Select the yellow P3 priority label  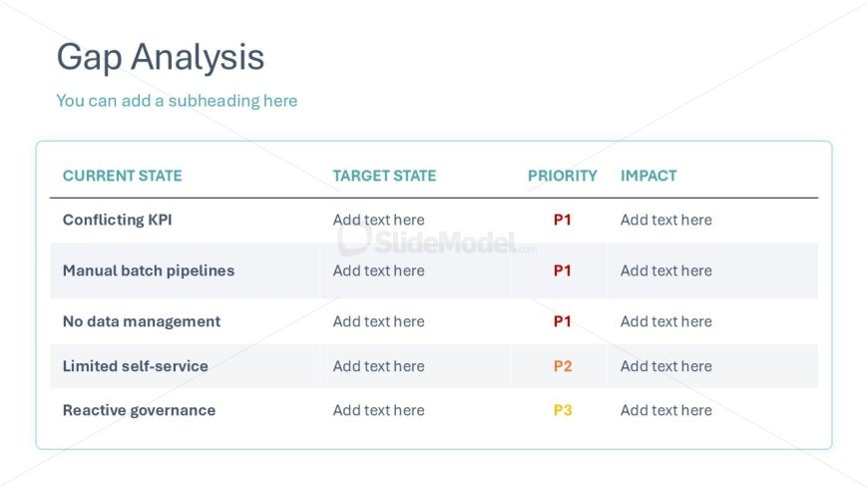(x=563, y=410)
